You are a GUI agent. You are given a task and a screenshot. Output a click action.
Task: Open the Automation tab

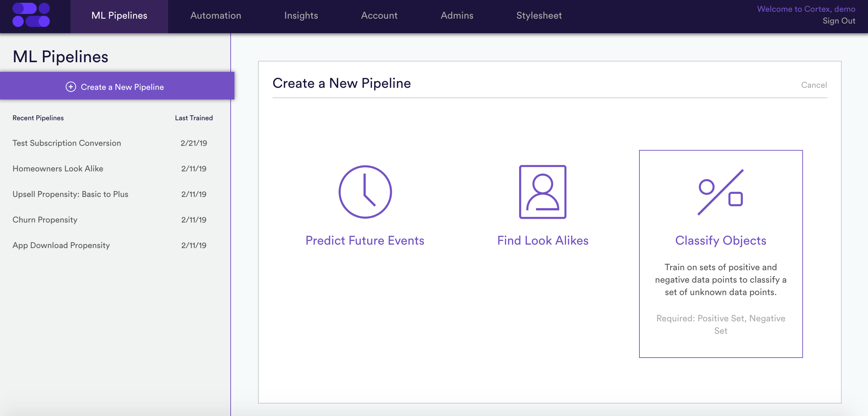coord(216,16)
